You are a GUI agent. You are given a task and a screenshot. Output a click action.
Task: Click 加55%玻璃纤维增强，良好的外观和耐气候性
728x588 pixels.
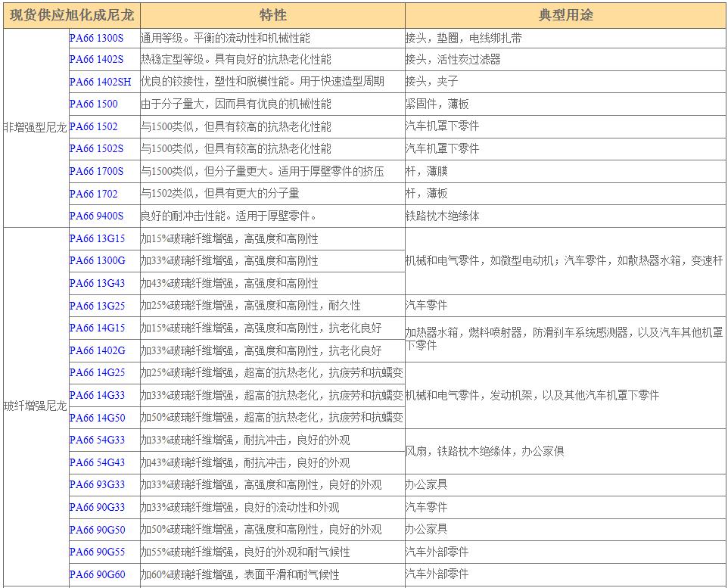pyautogui.click(x=245, y=552)
